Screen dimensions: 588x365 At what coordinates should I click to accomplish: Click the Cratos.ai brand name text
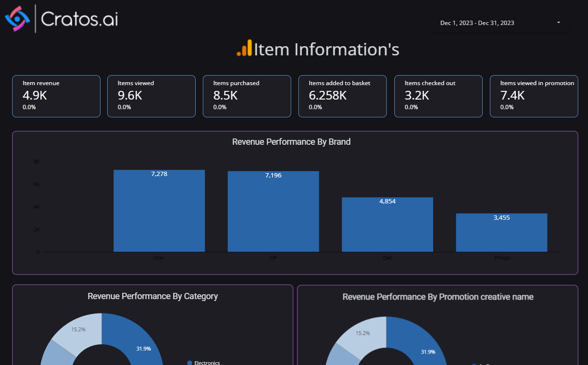pyautogui.click(x=79, y=19)
